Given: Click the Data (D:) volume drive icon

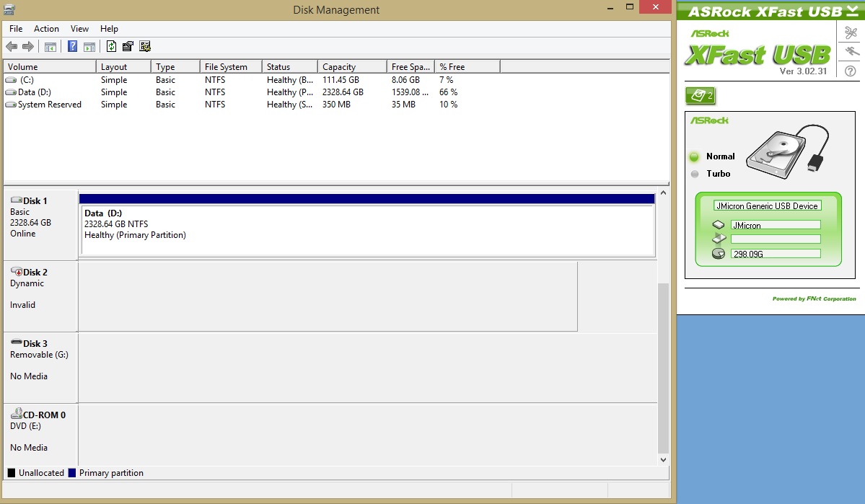Looking at the screenshot, I should 11,92.
